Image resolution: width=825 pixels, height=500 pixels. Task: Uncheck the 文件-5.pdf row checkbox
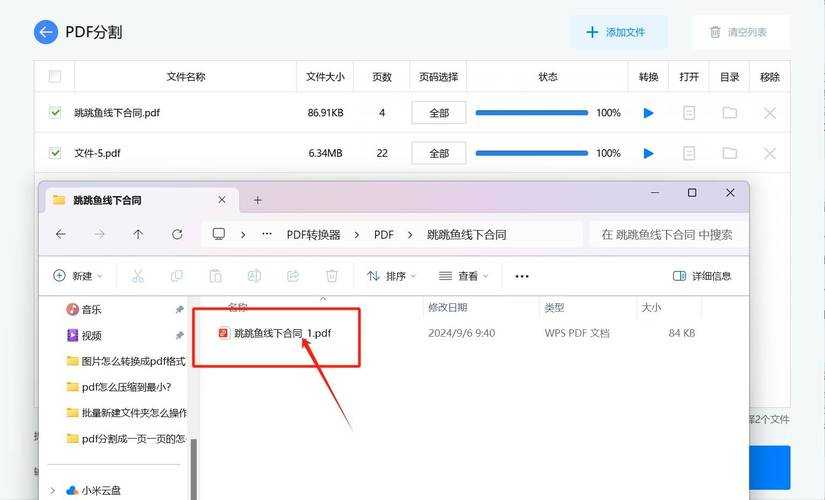click(55, 153)
